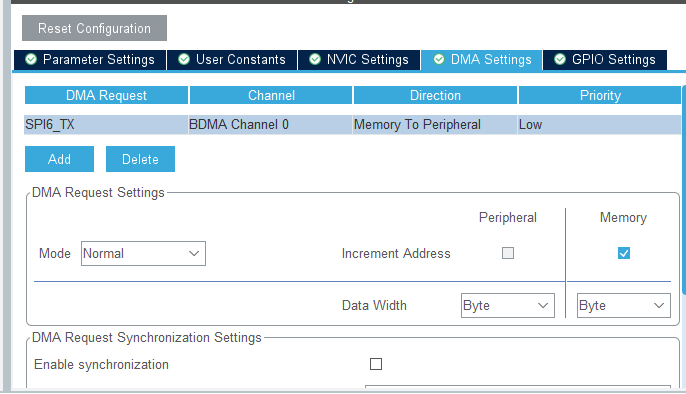Open the Memory data width dropdown
686x394 pixels.
624,306
